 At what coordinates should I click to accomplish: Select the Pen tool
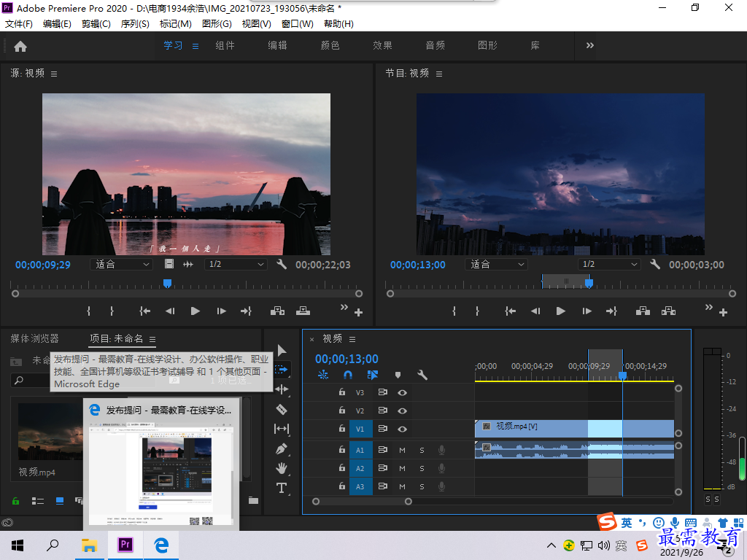[x=282, y=448]
